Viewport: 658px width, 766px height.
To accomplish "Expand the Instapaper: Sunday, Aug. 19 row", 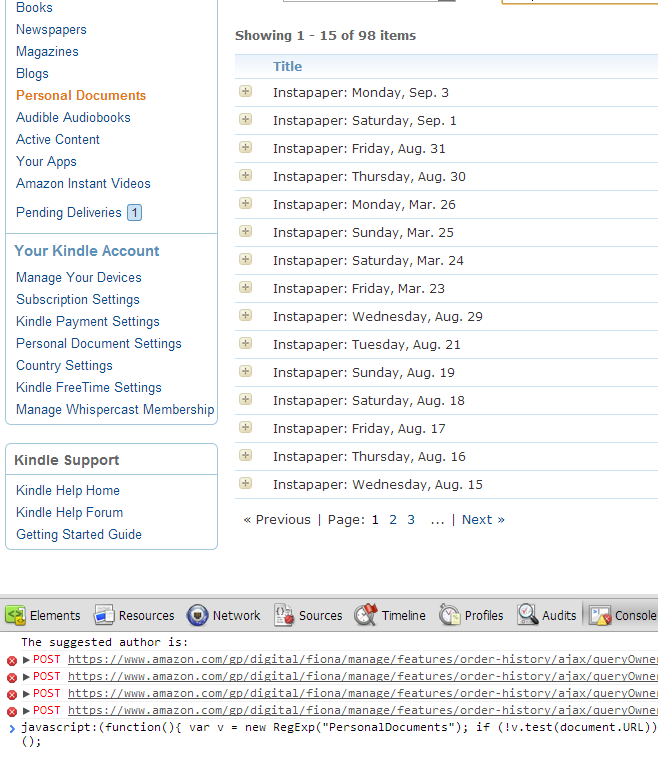I will coord(246,371).
